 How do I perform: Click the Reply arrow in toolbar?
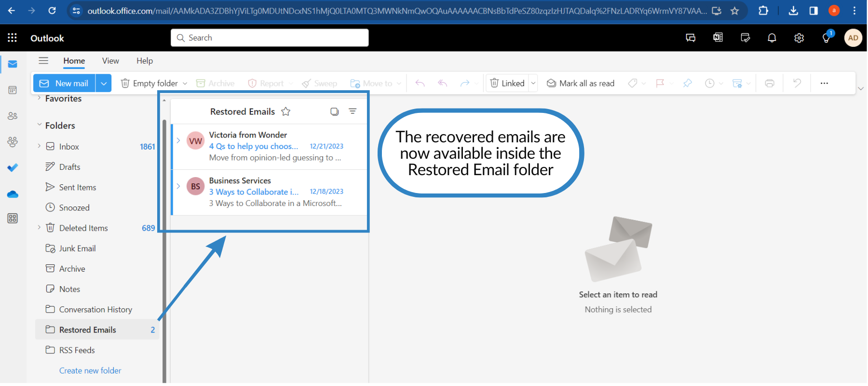(x=420, y=83)
